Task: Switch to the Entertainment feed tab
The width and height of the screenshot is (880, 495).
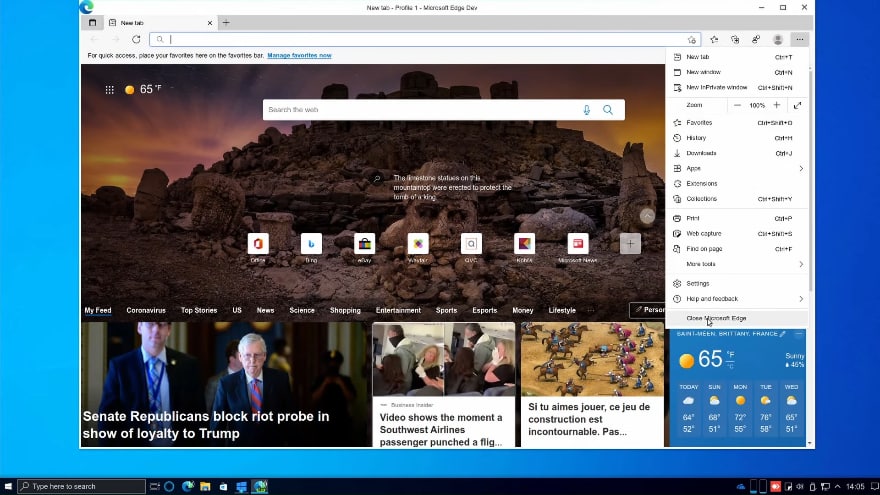Action: (x=398, y=310)
